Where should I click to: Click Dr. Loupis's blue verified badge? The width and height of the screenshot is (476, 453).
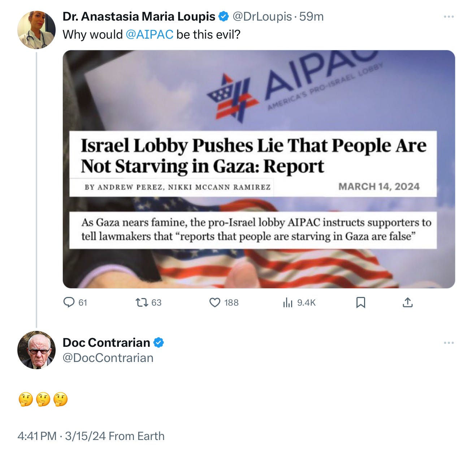[x=224, y=16]
